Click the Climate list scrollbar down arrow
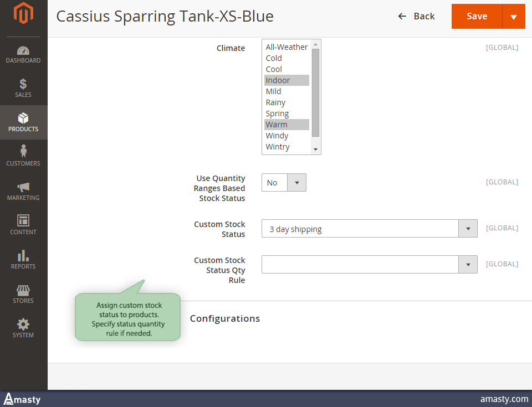 point(315,150)
